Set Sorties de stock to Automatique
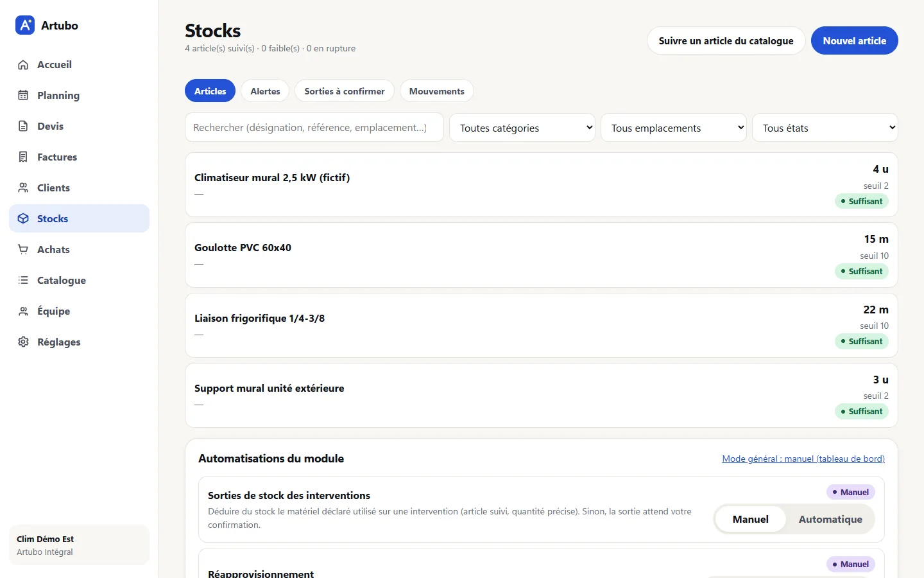This screenshot has height=578, width=924. point(830,519)
